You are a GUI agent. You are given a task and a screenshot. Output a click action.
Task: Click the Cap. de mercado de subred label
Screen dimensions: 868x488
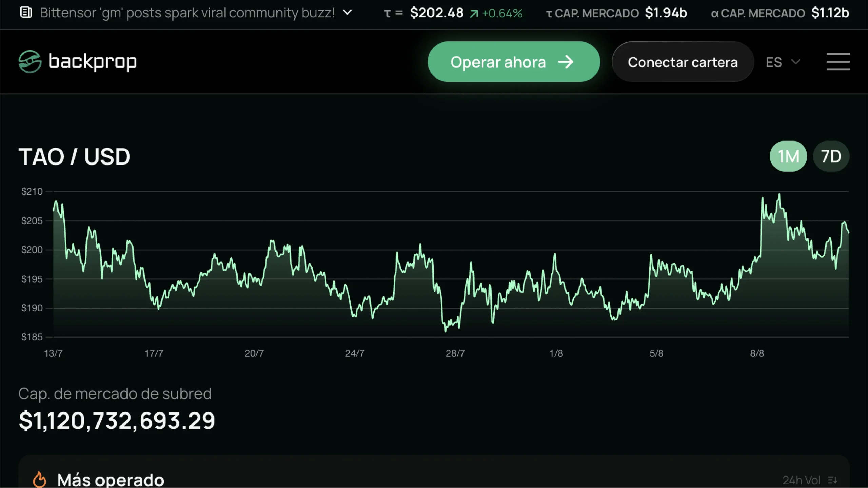(x=115, y=394)
